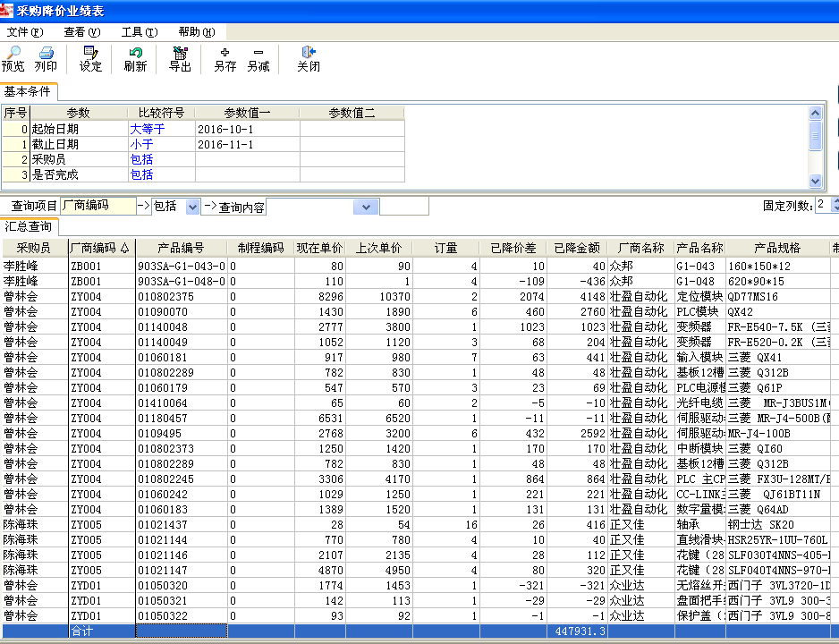Screen dimensions: 839x644
Task: Click the 合计 summary row label
Action: click(x=82, y=631)
